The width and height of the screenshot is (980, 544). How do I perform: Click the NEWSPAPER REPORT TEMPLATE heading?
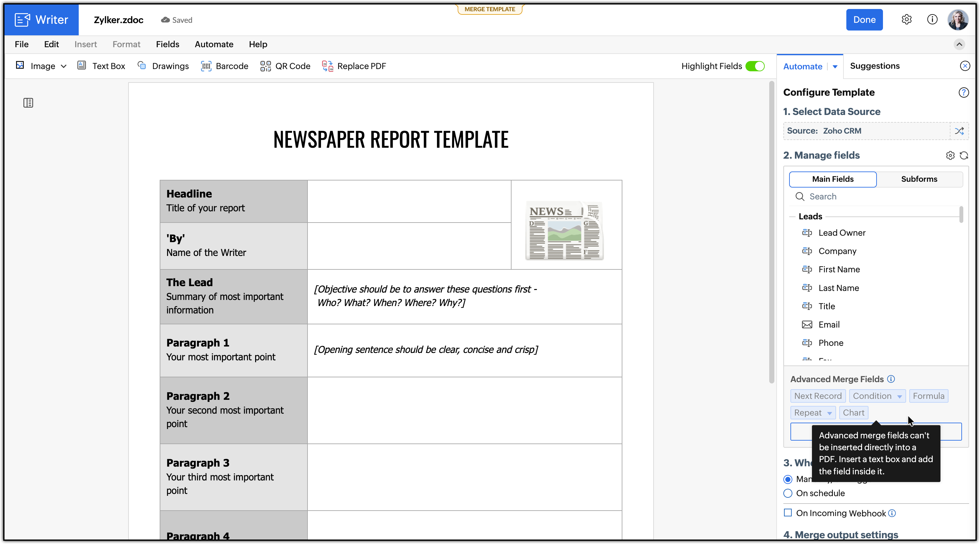[391, 139]
